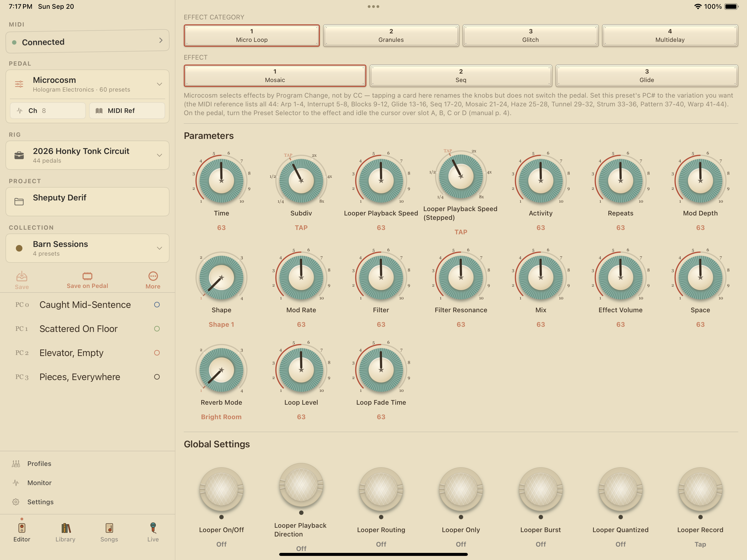The image size is (747, 560).
Task: Select the Granules effect category
Action: [x=391, y=36]
